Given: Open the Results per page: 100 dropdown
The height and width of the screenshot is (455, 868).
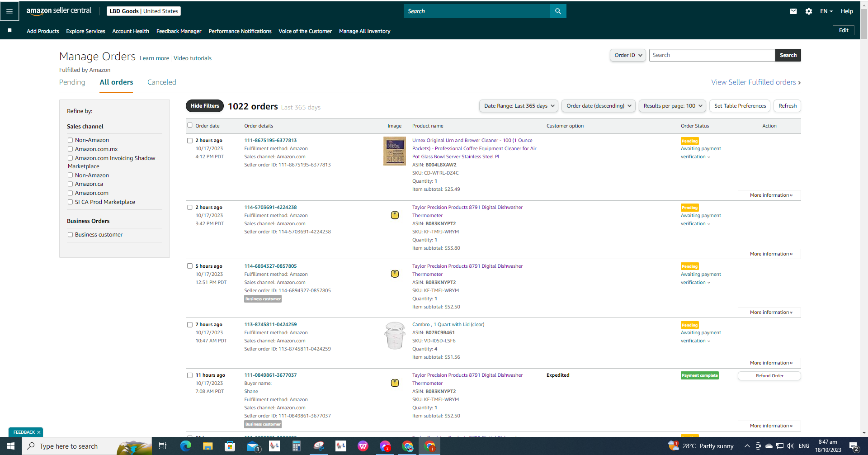Looking at the screenshot, I should (x=672, y=106).
